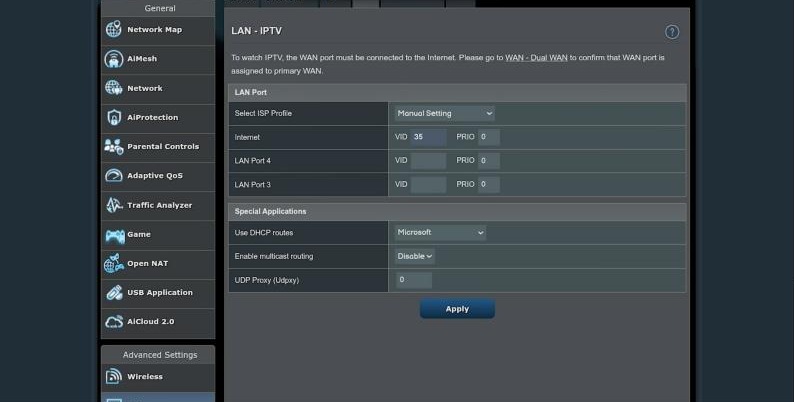Click the UDP Proxy (Udpxy) field
This screenshot has width=794, height=402.
pyautogui.click(x=414, y=280)
